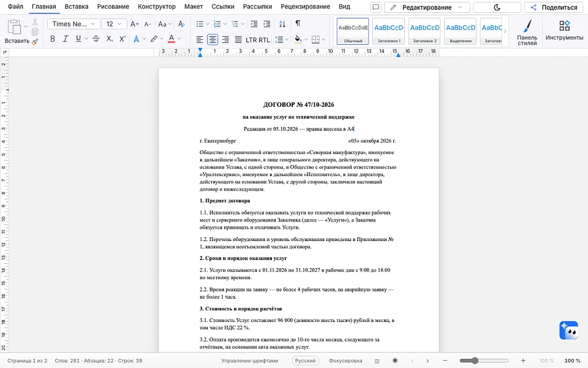Click the highlighter color pen

coord(154,39)
